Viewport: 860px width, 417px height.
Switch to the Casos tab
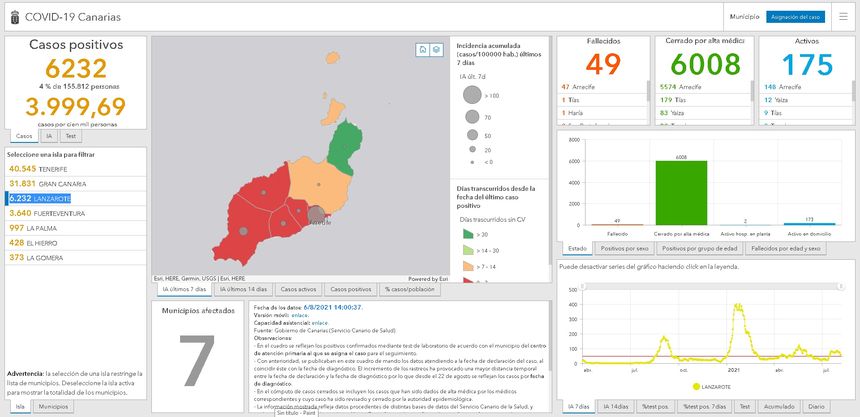(24, 136)
